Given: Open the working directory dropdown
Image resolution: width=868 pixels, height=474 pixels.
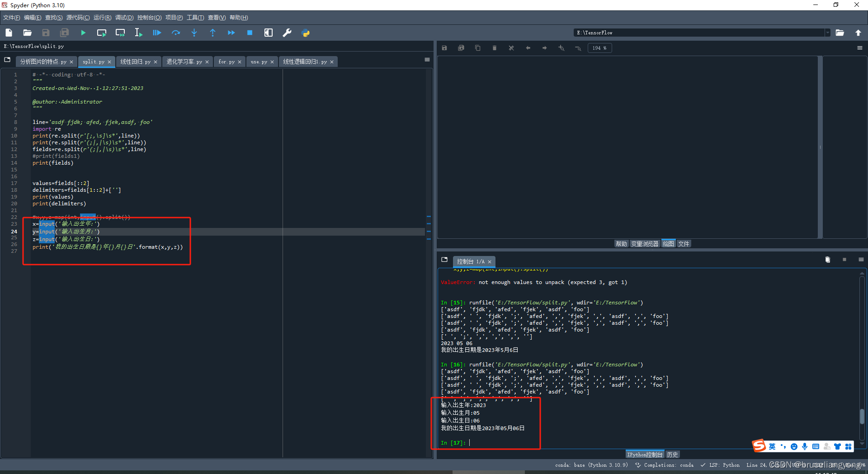Looking at the screenshot, I should point(828,32).
